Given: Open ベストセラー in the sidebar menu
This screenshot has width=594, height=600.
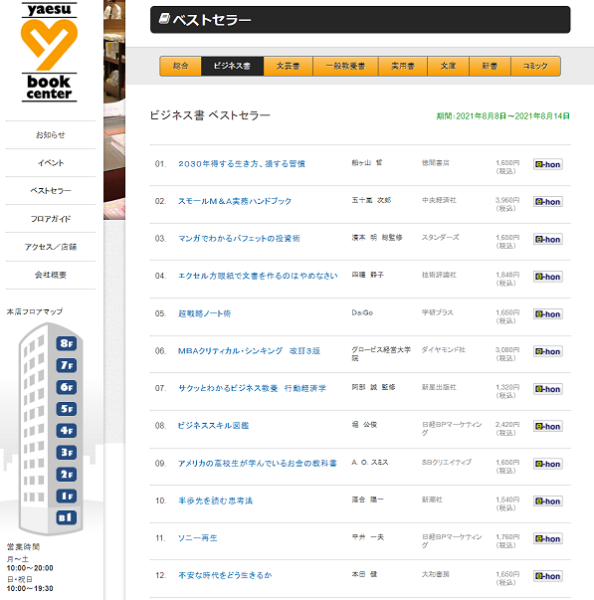Looking at the screenshot, I should click(x=51, y=191).
